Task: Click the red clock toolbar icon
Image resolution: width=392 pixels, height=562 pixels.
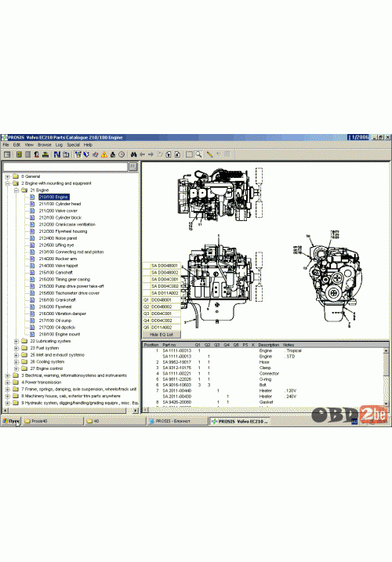Action: [122, 154]
